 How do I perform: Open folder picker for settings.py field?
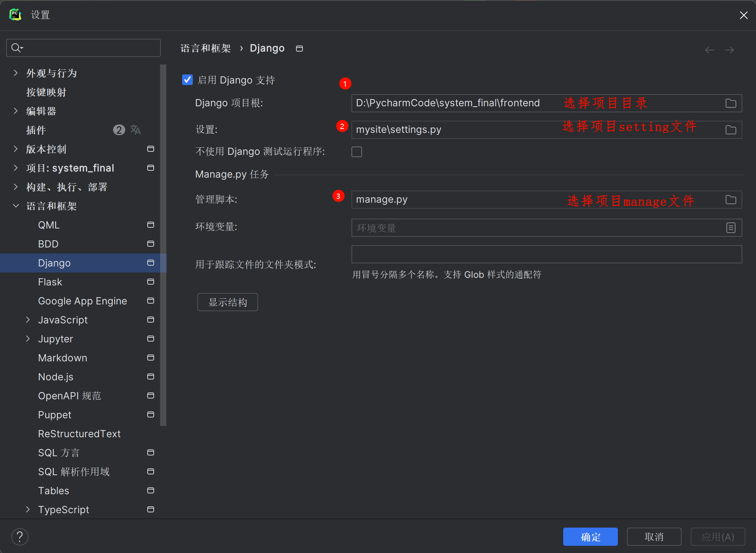click(731, 129)
